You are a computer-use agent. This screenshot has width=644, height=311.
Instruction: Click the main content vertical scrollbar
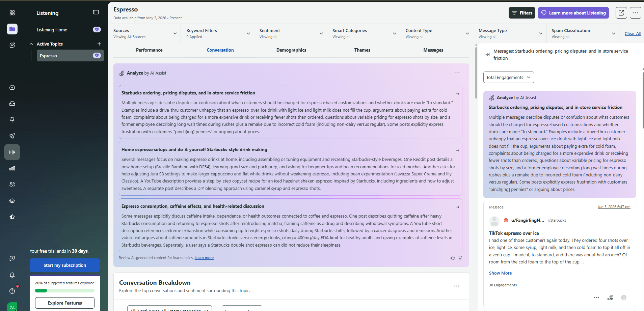tap(476, 73)
